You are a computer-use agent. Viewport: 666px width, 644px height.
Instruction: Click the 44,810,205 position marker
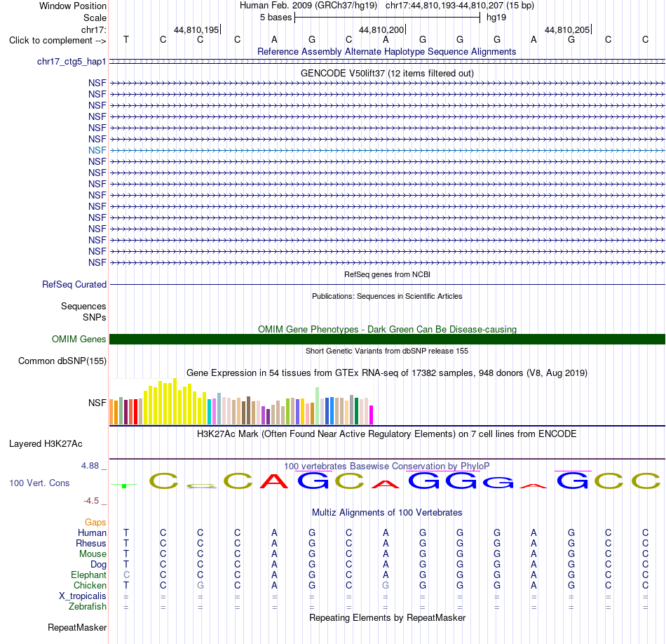[567, 29]
